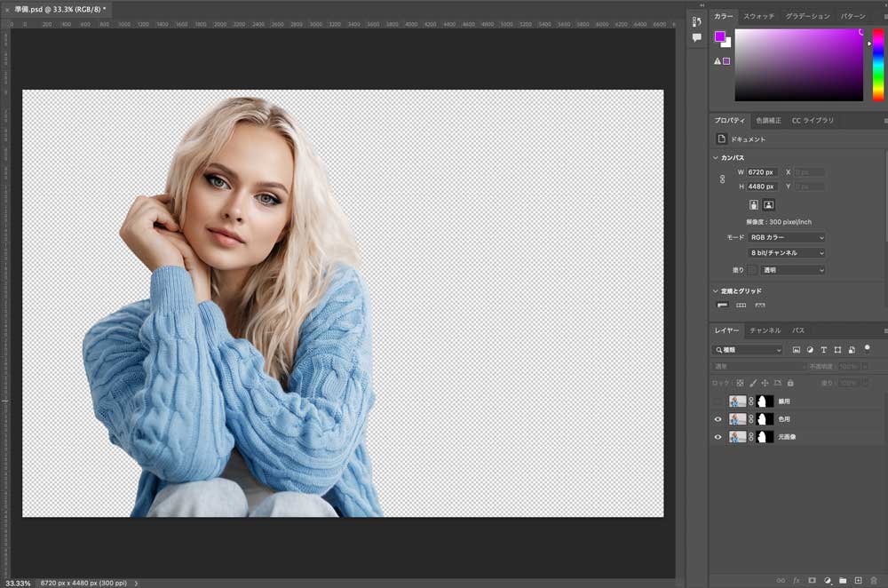This screenshot has height=588, width=888.
Task: Lock all properties with the padlock icon
Action: [789, 383]
